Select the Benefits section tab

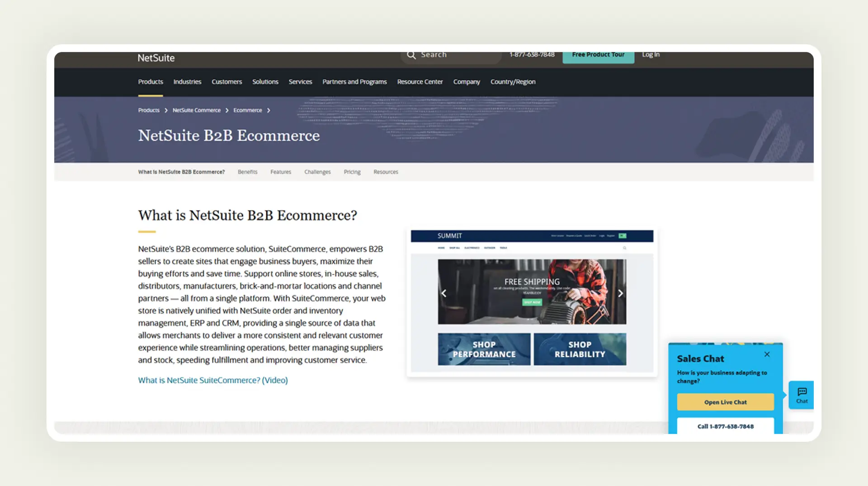(248, 172)
